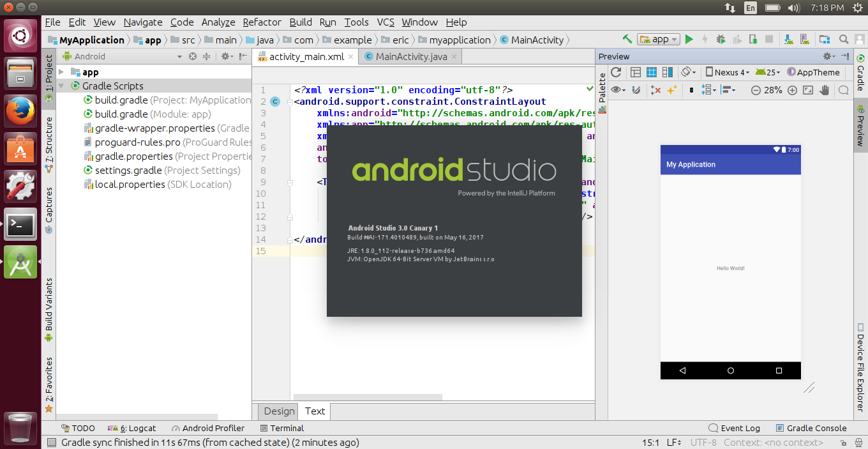Image resolution: width=868 pixels, height=449 pixels.
Task: Open the Refactor menu
Action: 262,22
